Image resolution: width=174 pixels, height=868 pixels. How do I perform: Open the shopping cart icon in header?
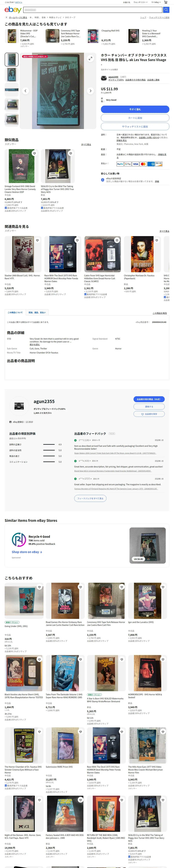pyautogui.click(x=166, y=2)
